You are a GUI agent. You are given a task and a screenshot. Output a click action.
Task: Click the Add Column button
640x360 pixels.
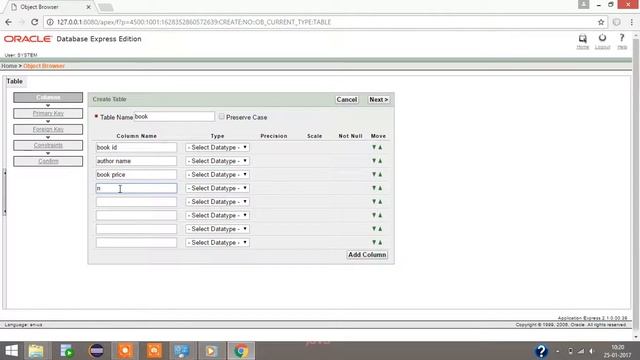coord(367,255)
